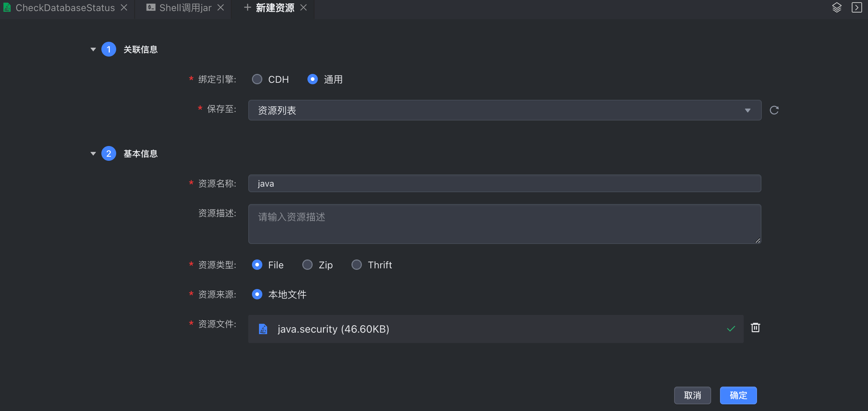Click the 确定 confirm button
868x411 pixels.
point(738,395)
